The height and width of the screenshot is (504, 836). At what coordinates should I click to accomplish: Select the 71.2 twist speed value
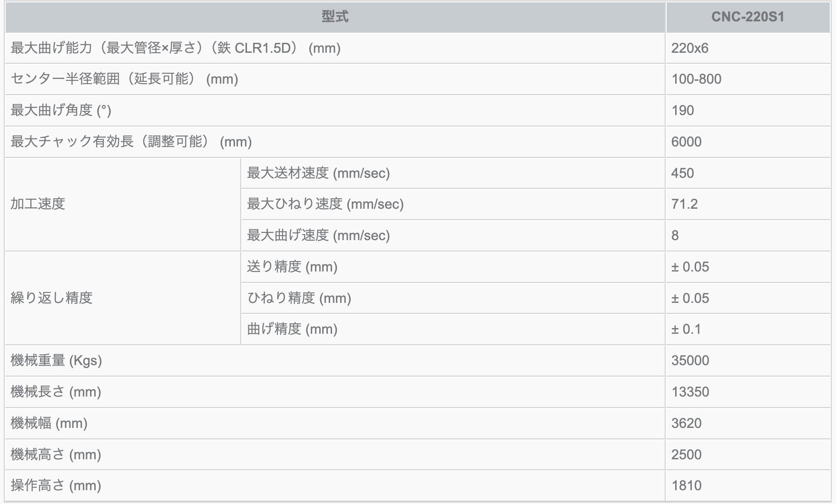point(684,204)
